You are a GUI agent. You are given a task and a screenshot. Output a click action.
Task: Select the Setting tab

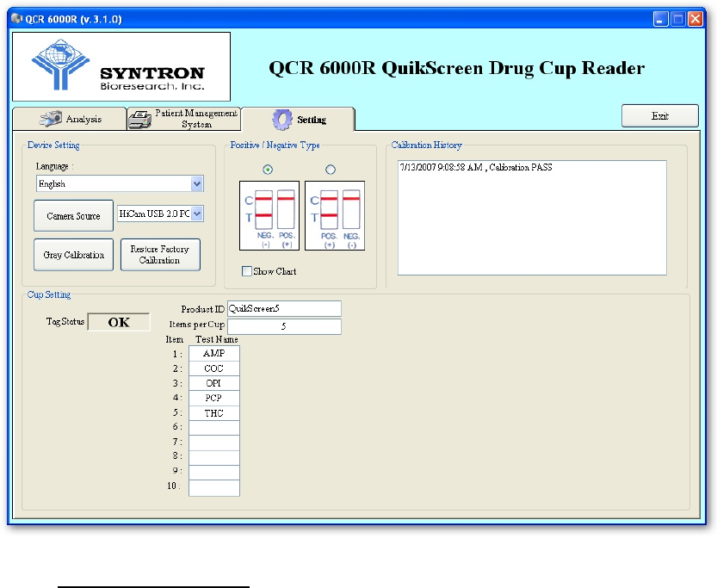[298, 120]
